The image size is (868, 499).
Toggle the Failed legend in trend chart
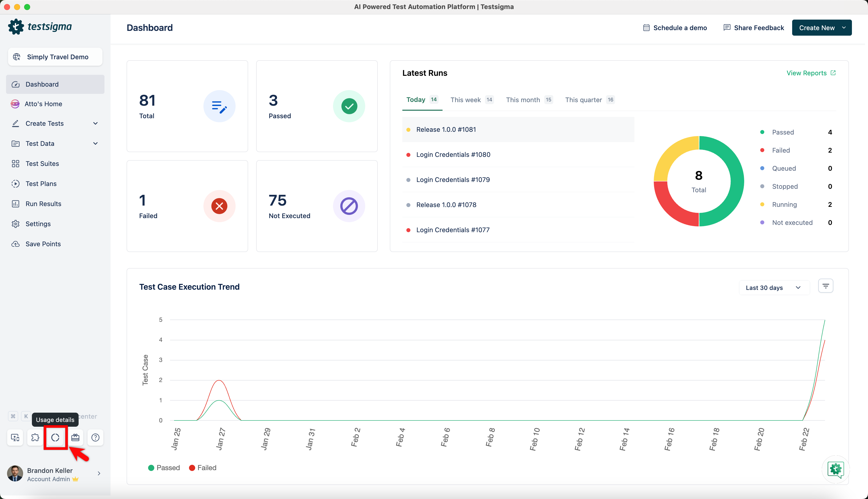click(x=203, y=467)
